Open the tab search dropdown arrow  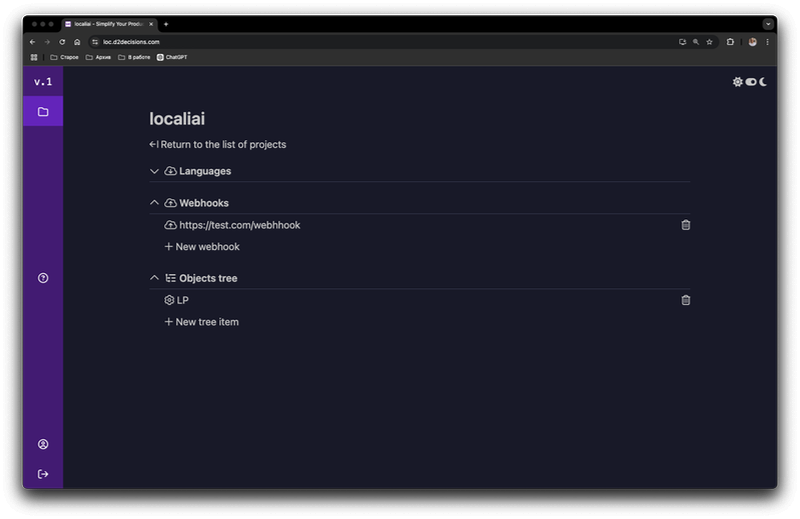(x=768, y=24)
